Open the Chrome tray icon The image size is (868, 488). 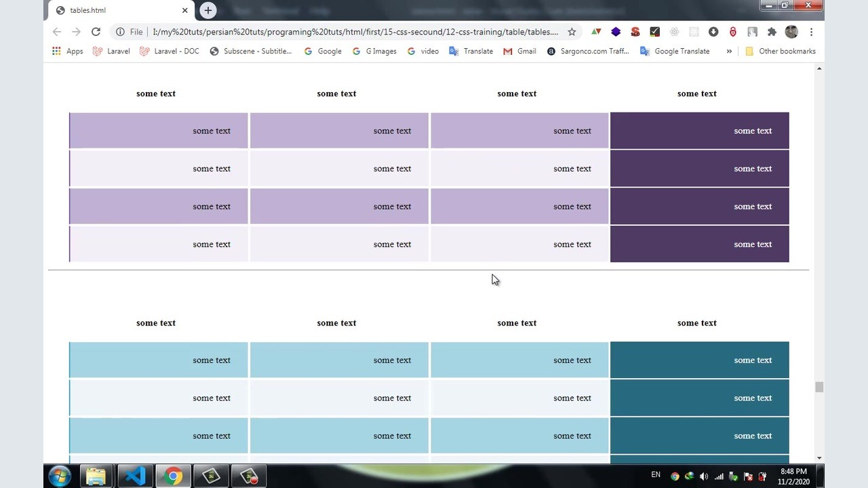point(675,476)
